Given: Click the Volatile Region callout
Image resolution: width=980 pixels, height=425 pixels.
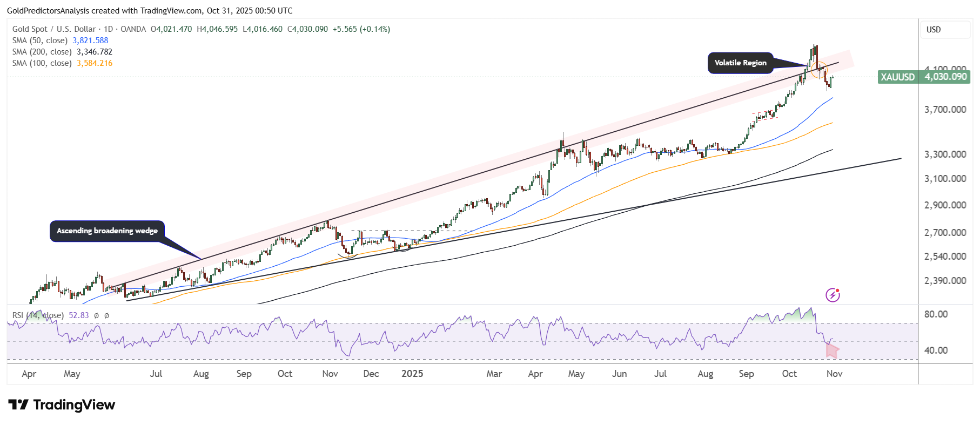Looking at the screenshot, I should click(740, 63).
